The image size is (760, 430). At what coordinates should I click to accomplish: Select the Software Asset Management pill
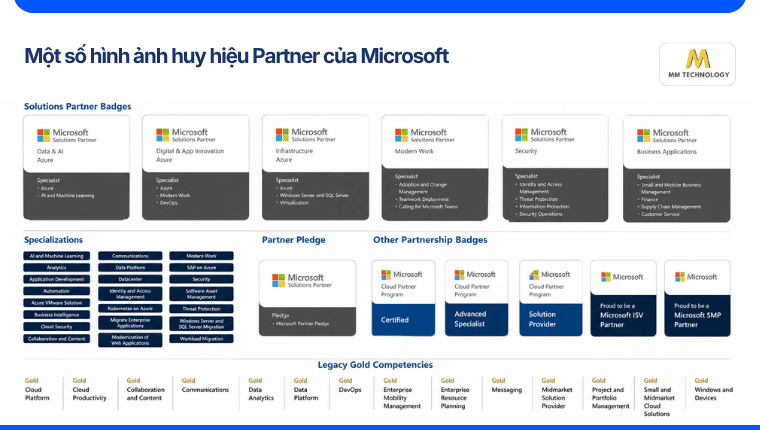[201, 294]
